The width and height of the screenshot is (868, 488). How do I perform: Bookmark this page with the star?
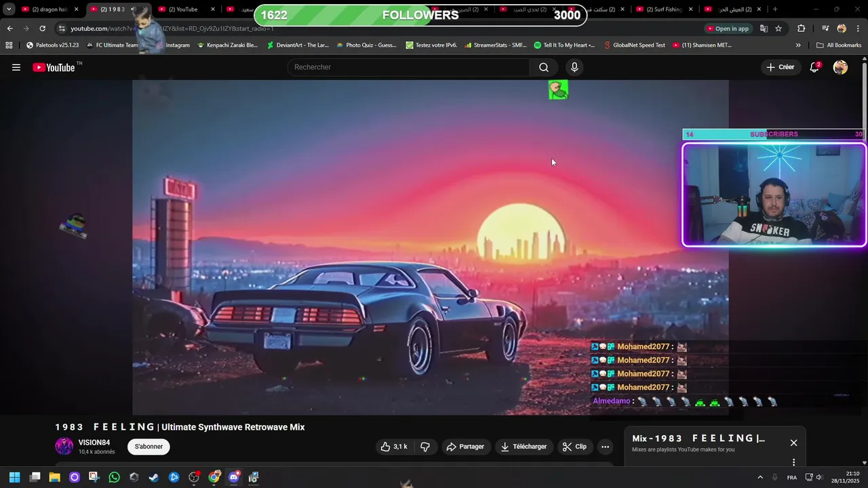[778, 28]
